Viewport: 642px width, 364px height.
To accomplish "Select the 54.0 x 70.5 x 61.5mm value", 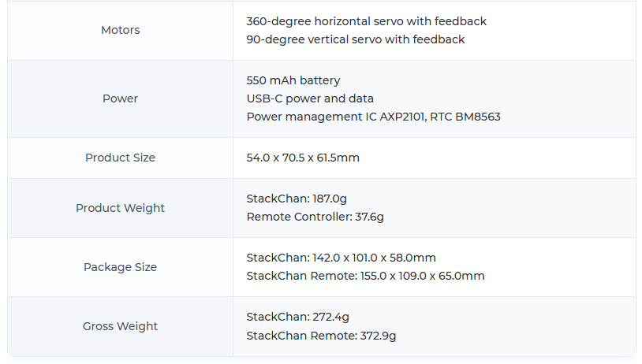I will (x=303, y=158).
